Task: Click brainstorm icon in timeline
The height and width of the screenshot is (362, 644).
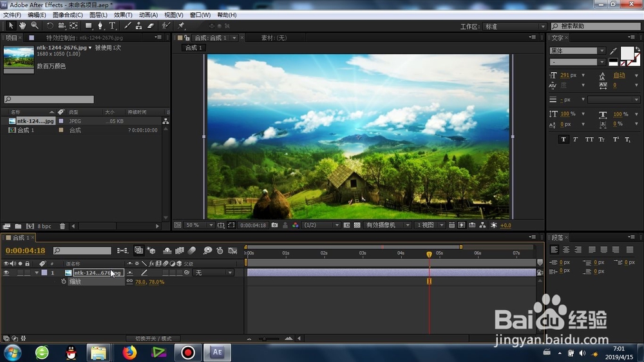Action: click(207, 251)
